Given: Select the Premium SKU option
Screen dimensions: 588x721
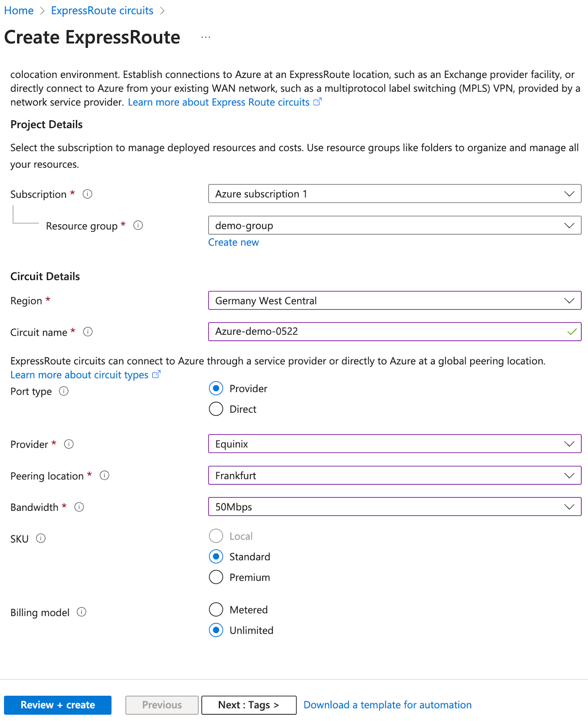Looking at the screenshot, I should coord(216,577).
